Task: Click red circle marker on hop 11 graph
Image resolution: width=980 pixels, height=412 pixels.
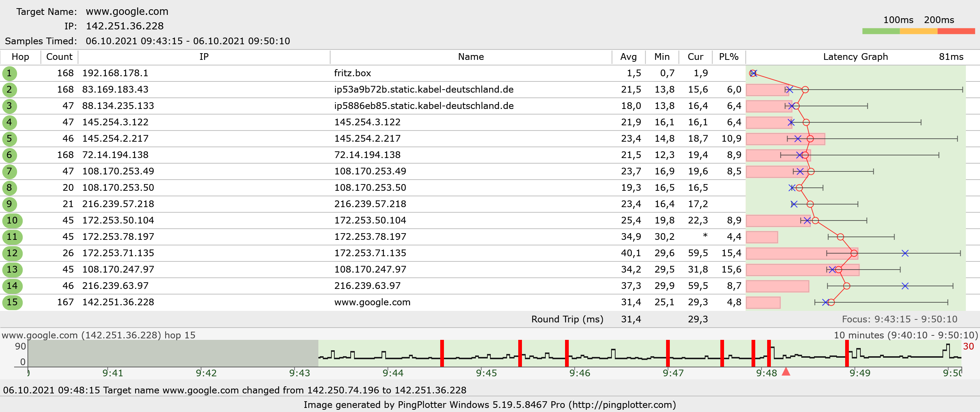Action: (x=840, y=237)
